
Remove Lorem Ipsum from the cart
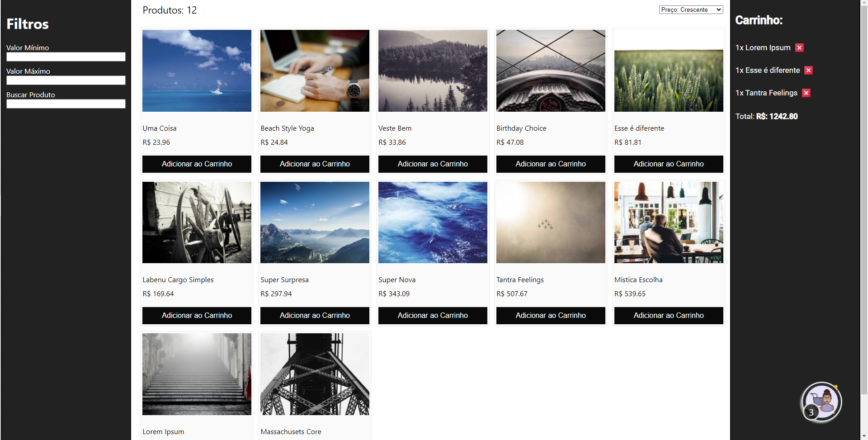click(799, 48)
